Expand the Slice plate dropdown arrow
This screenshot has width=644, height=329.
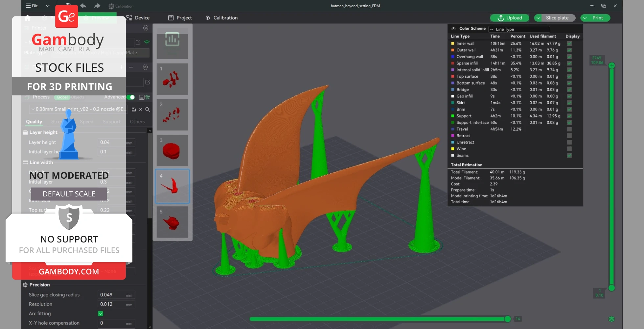(538, 18)
